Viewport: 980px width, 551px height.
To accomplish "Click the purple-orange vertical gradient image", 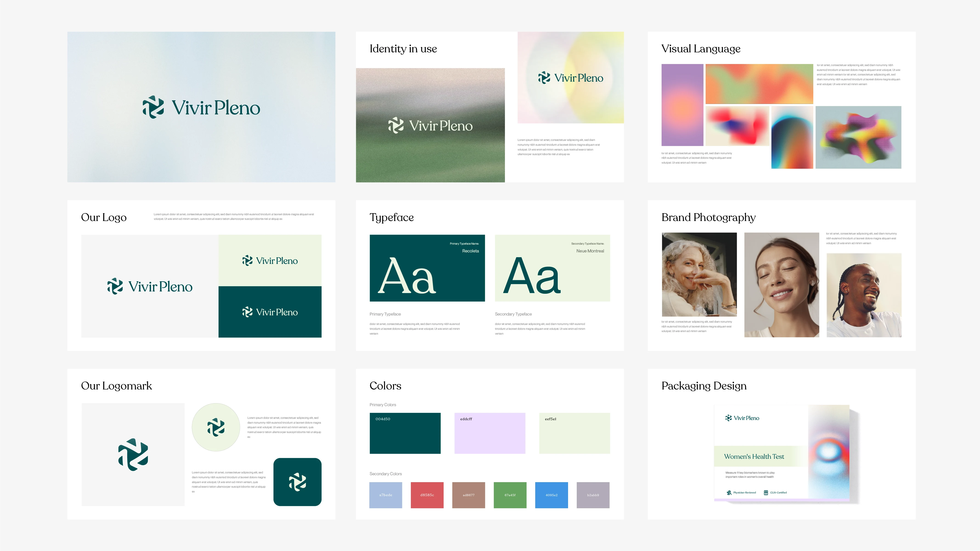I will pyautogui.click(x=682, y=105).
